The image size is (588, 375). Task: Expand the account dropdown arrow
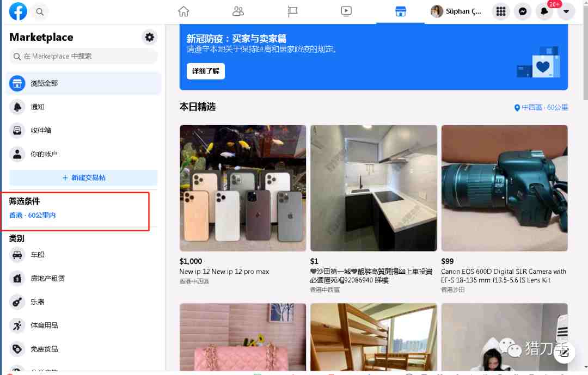tap(566, 11)
